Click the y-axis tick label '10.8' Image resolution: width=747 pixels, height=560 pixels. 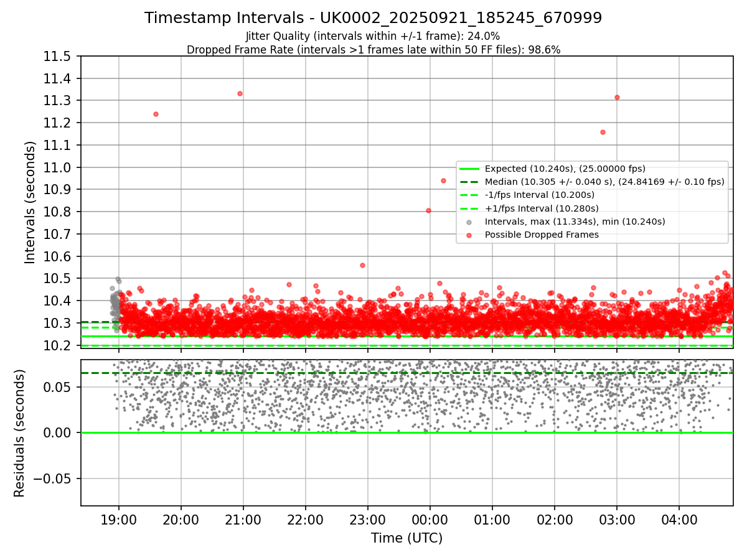[x=59, y=212]
